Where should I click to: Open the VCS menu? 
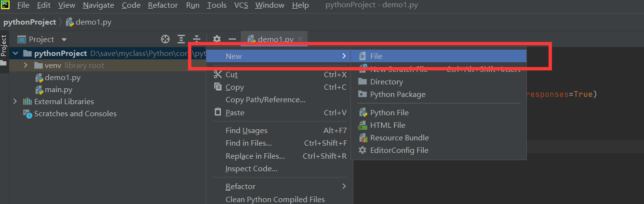[241, 5]
